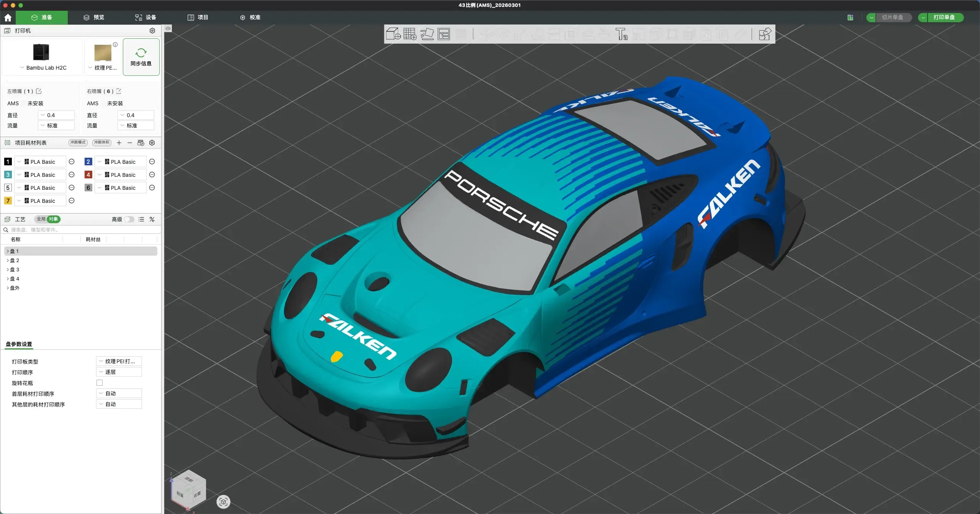Switch to the 校准 tab

pos(250,18)
